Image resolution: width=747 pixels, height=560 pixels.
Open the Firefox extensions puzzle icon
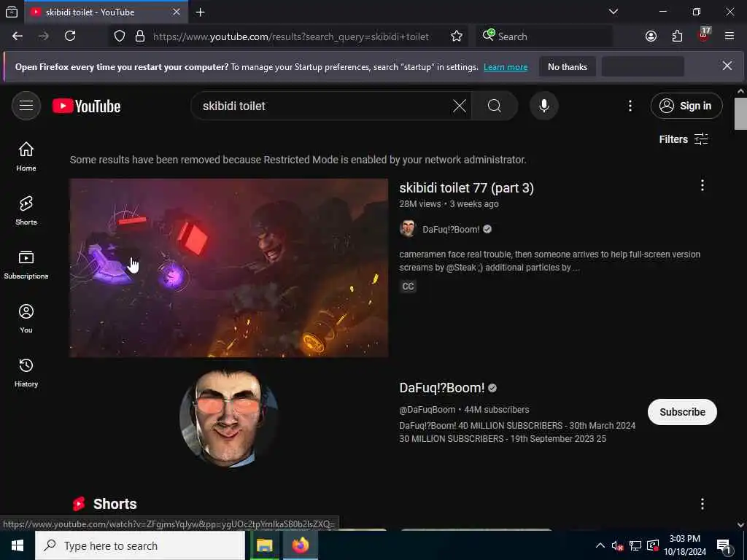(x=677, y=36)
